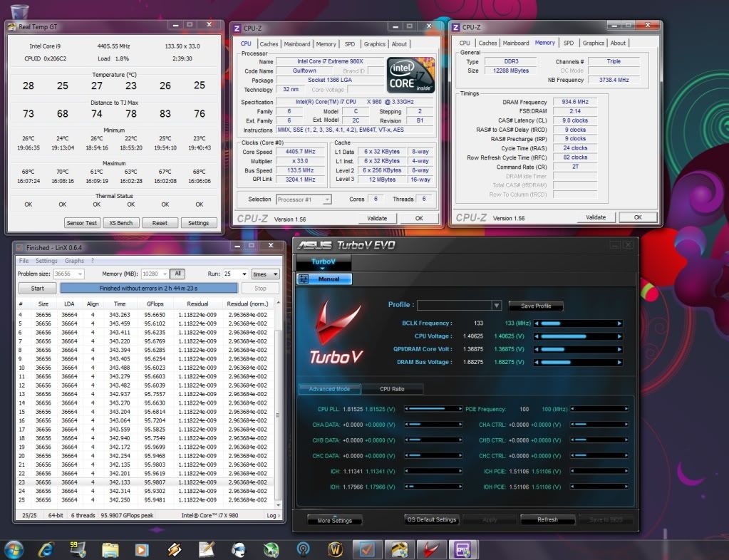Launch Internet Explorer from the taskbar
This screenshot has width=729, height=560.
(46, 550)
